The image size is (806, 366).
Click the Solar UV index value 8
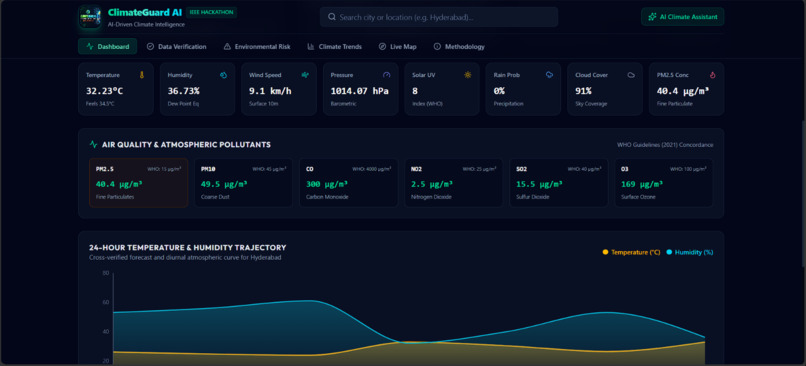click(415, 91)
